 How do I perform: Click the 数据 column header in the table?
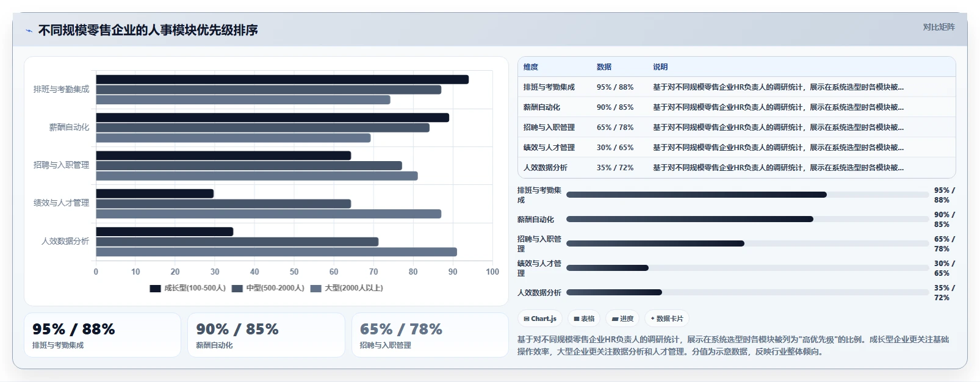[604, 67]
